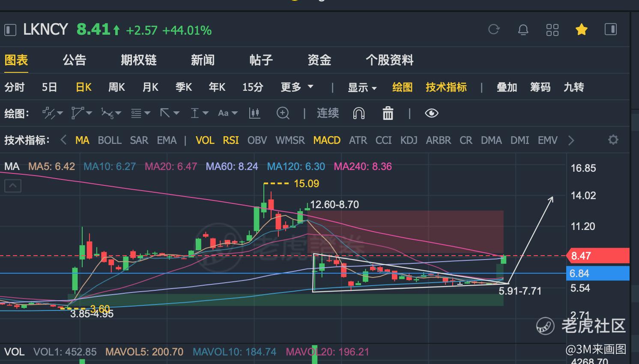Toggle the EMA indicator

click(x=167, y=140)
